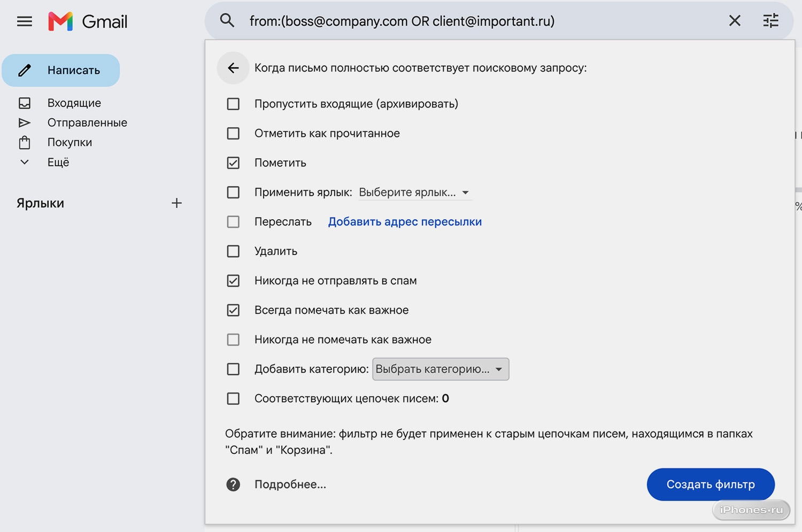This screenshot has width=802, height=532.
Task: Click "Добавить адрес пересылки" link
Action: point(405,222)
